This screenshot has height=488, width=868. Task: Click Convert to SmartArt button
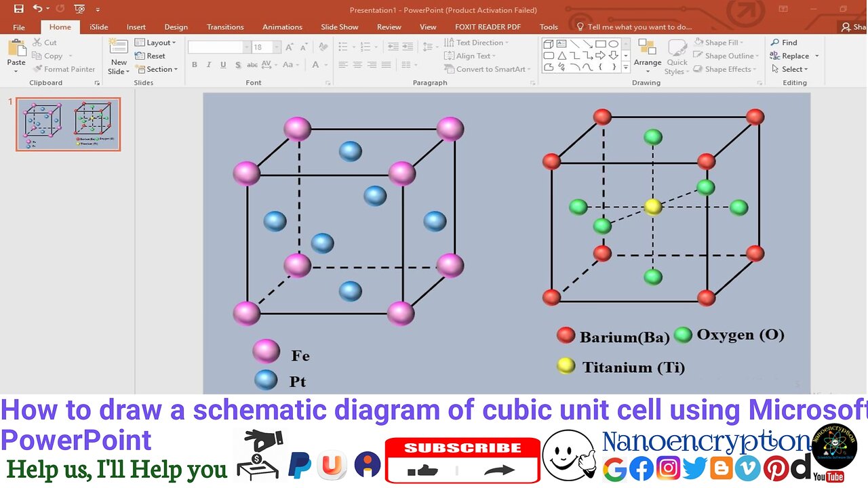pyautogui.click(x=488, y=69)
